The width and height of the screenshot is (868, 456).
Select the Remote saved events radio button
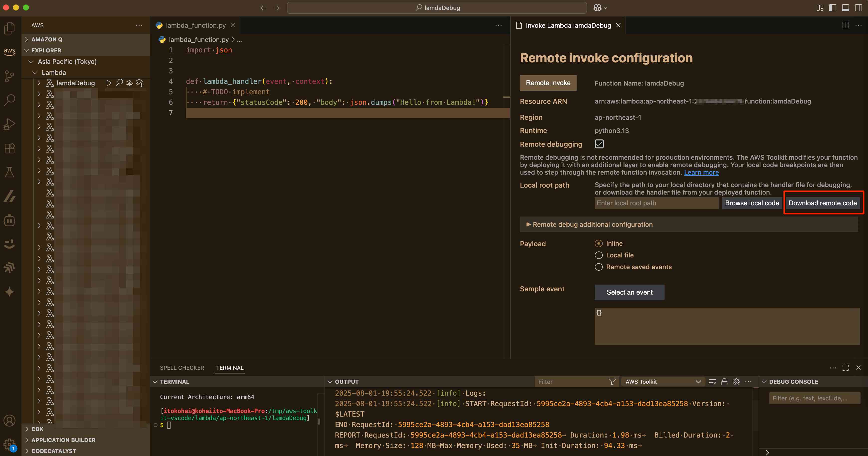(x=599, y=267)
